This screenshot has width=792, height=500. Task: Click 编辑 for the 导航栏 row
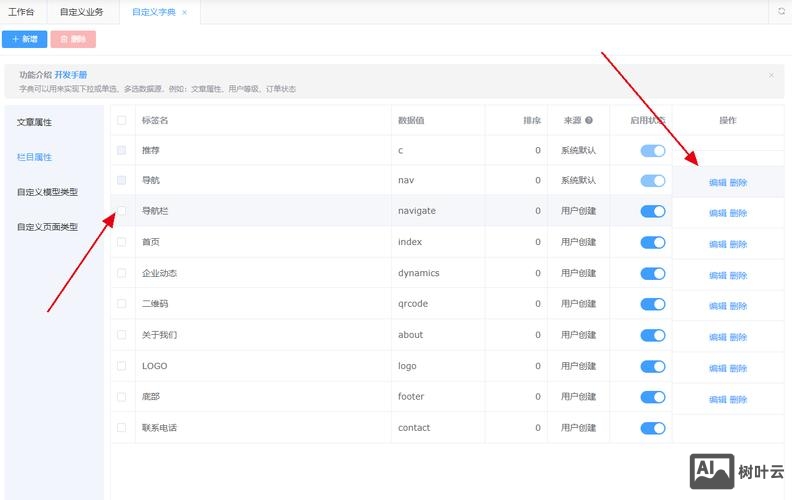(x=717, y=213)
